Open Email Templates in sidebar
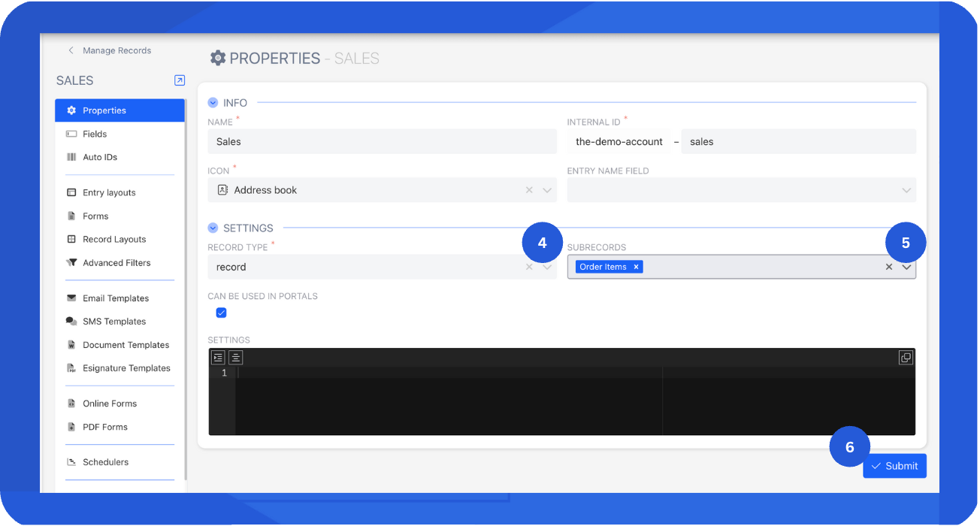 point(119,298)
